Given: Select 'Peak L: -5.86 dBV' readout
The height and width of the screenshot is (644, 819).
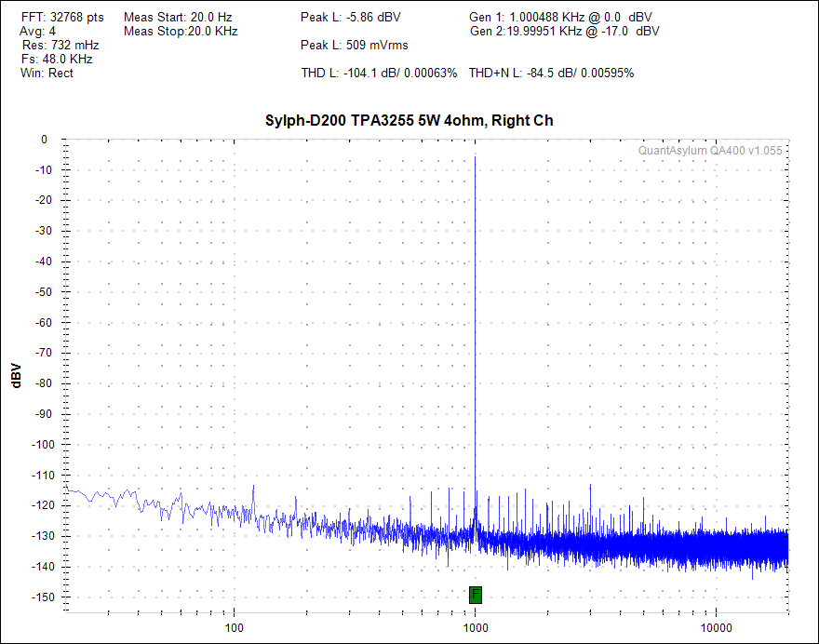Looking at the screenshot, I should point(351,18).
